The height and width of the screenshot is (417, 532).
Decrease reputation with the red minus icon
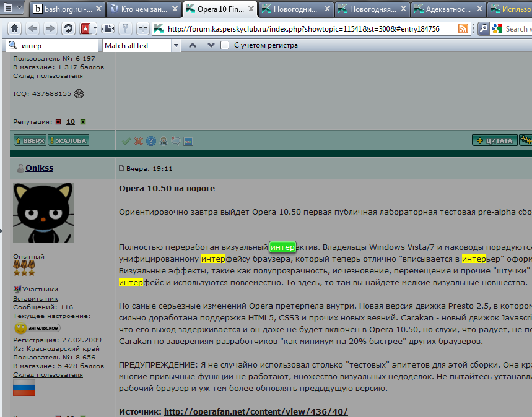(58, 122)
